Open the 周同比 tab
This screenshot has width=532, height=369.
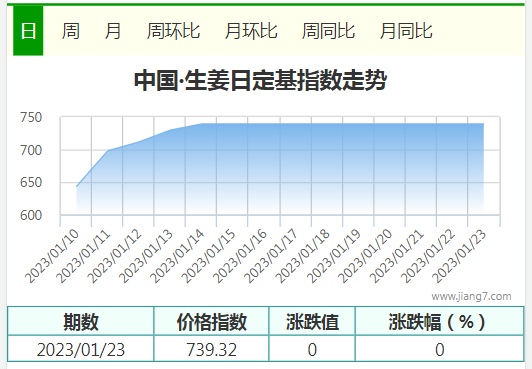point(328,31)
